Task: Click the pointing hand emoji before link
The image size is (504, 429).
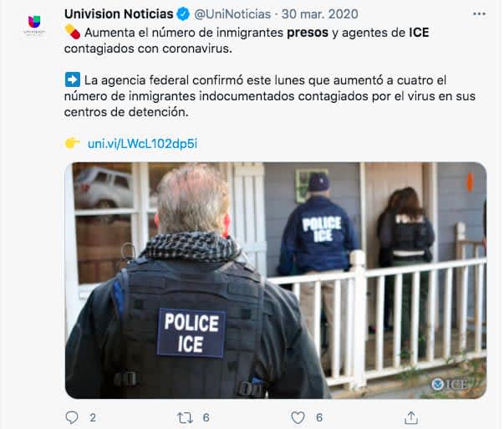Action: [73, 143]
